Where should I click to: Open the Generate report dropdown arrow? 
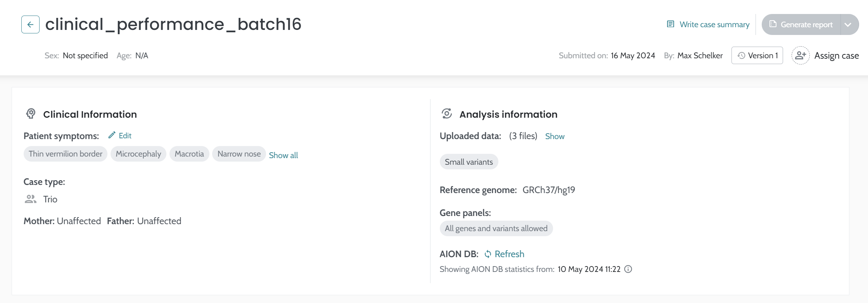click(848, 24)
